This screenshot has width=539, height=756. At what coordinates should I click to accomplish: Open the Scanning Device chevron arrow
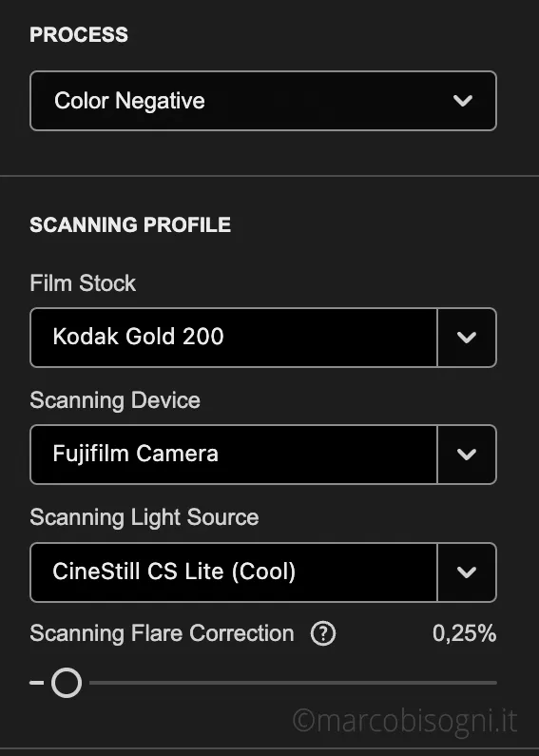467,455
